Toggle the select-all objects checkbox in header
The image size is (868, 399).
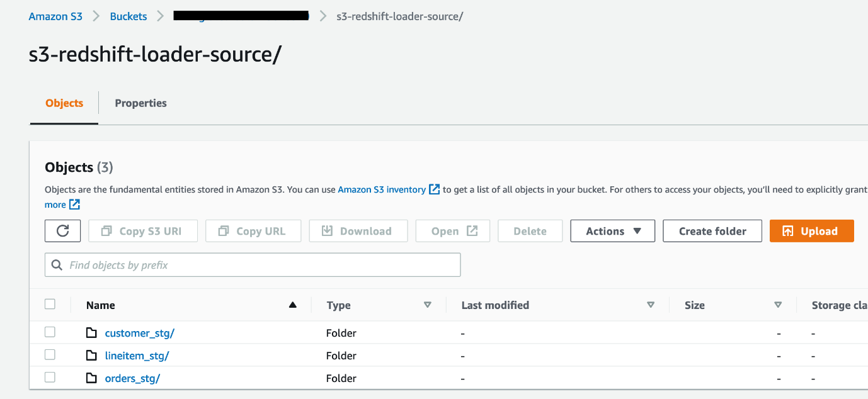coord(50,305)
